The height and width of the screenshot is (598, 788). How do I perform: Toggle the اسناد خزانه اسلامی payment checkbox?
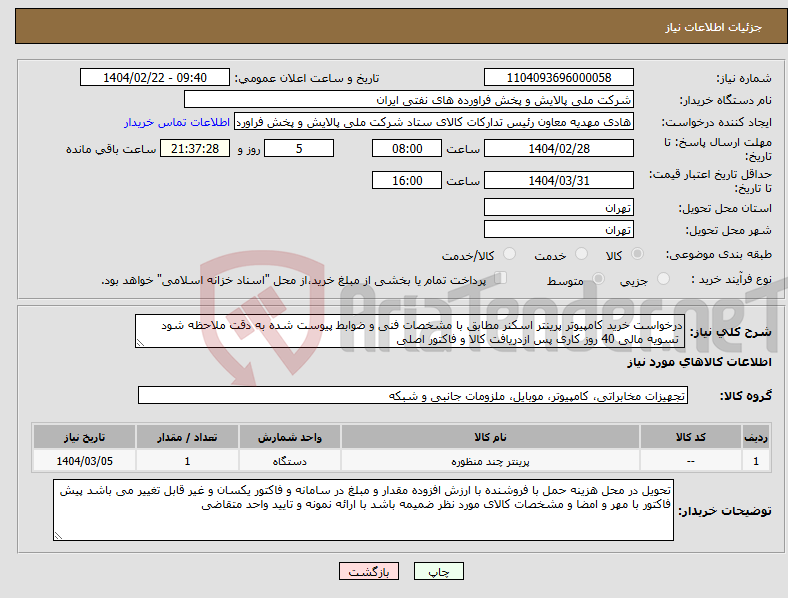point(501,278)
